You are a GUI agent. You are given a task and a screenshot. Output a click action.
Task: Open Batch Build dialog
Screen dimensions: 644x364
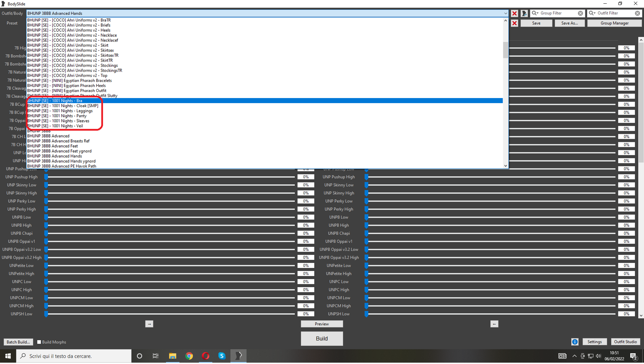click(18, 342)
